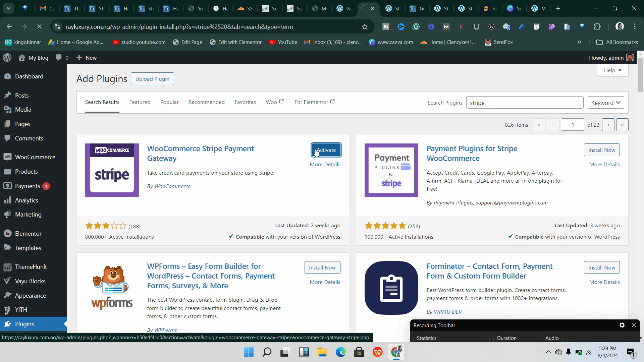Click the current page number field
The height and width of the screenshot is (362, 644).
coord(573,125)
